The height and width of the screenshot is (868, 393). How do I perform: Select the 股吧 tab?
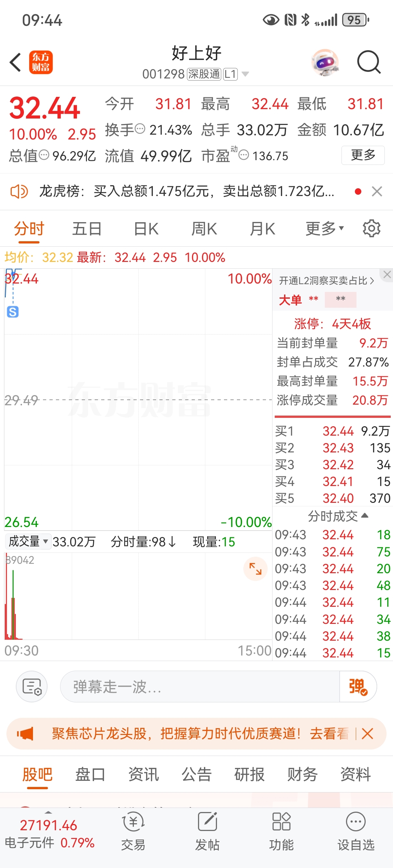[x=37, y=775]
